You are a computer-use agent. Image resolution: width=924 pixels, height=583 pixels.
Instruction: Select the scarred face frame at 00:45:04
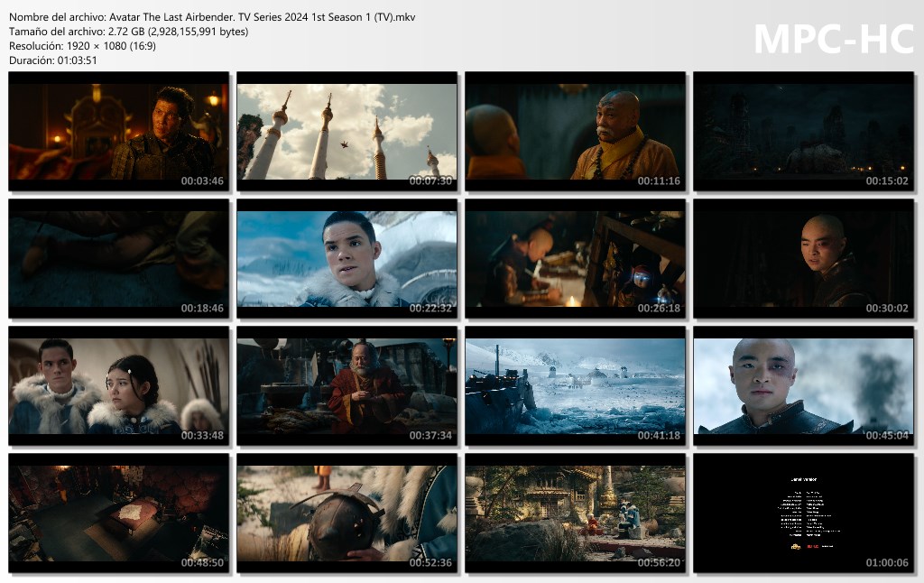click(803, 385)
